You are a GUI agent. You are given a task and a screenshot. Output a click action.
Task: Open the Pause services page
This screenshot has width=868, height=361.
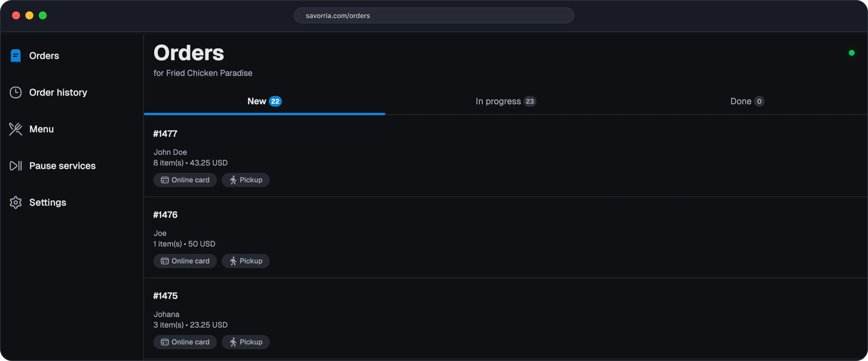[62, 166]
